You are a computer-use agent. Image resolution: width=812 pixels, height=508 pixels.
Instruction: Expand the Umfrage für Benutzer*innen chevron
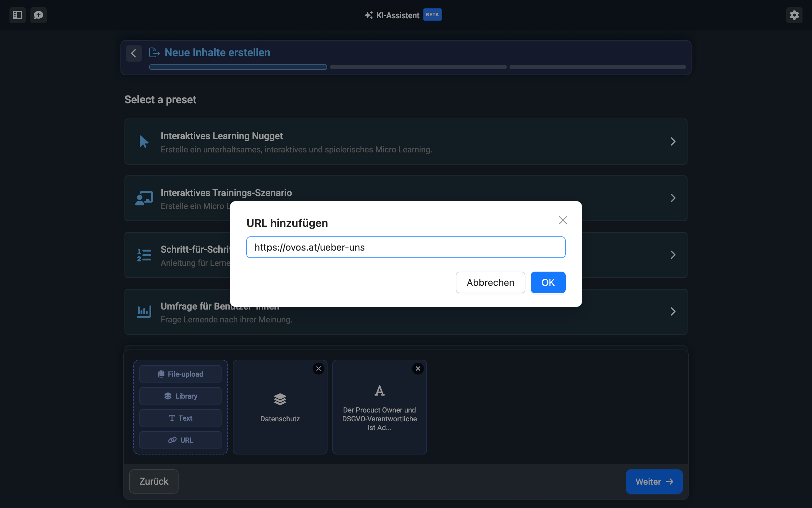tap(673, 312)
